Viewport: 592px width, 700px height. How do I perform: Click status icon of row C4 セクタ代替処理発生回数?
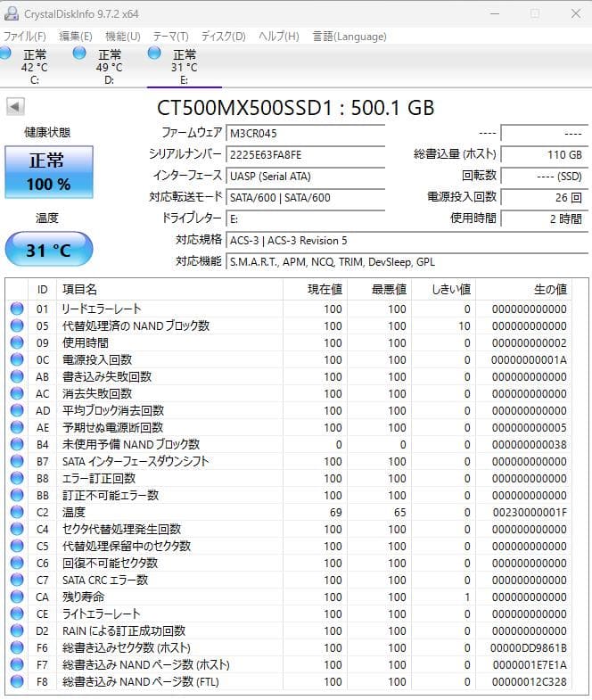(x=17, y=529)
